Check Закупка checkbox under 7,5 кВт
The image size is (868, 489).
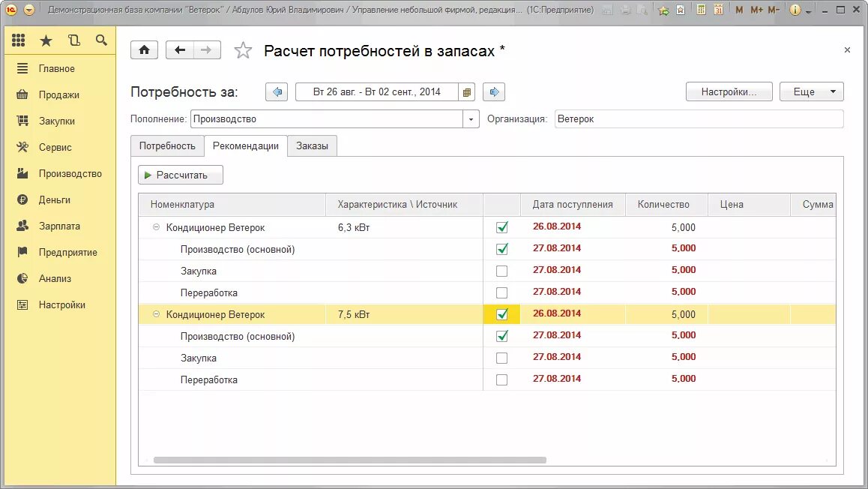point(501,358)
